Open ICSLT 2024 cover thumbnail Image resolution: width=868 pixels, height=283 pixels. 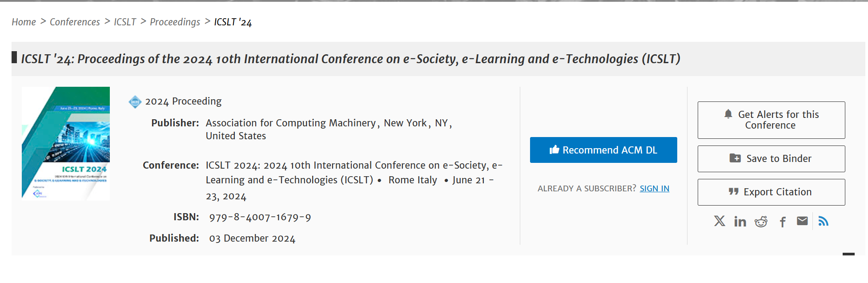click(x=66, y=143)
